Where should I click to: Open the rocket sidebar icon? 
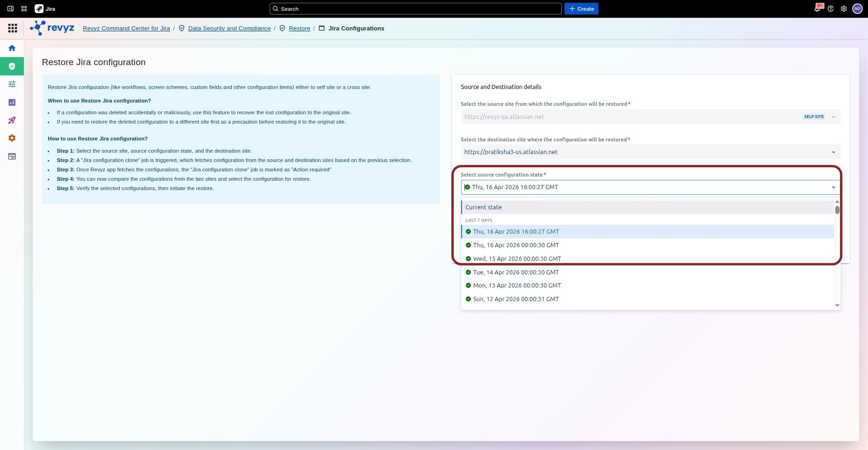[12, 120]
